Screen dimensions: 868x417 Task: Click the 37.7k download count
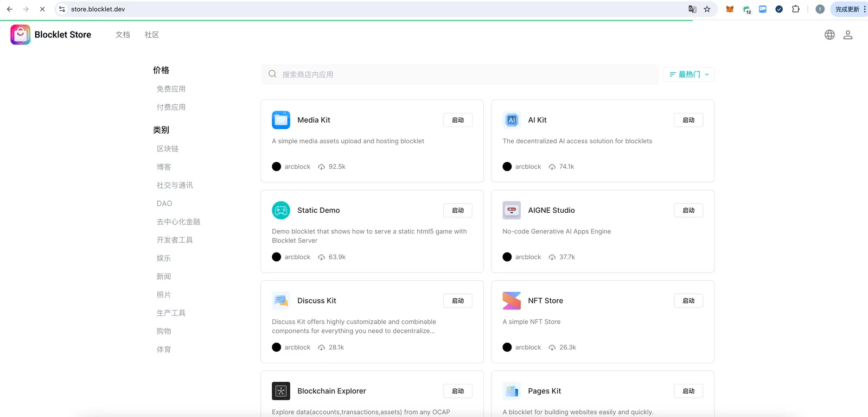567,257
